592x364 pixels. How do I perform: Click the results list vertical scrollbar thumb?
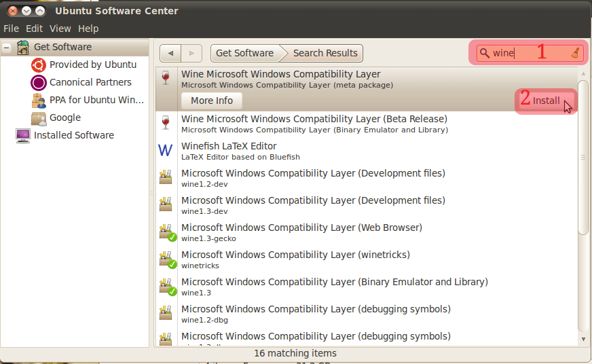[583, 157]
